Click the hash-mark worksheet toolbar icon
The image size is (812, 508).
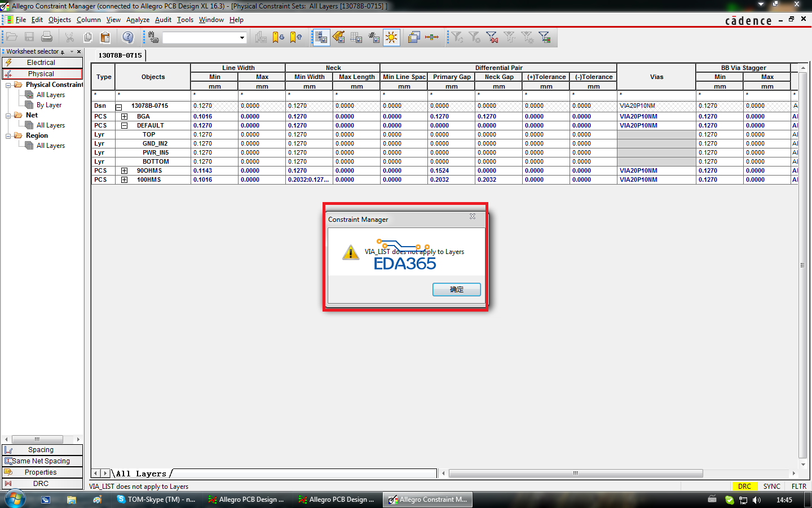click(x=374, y=37)
